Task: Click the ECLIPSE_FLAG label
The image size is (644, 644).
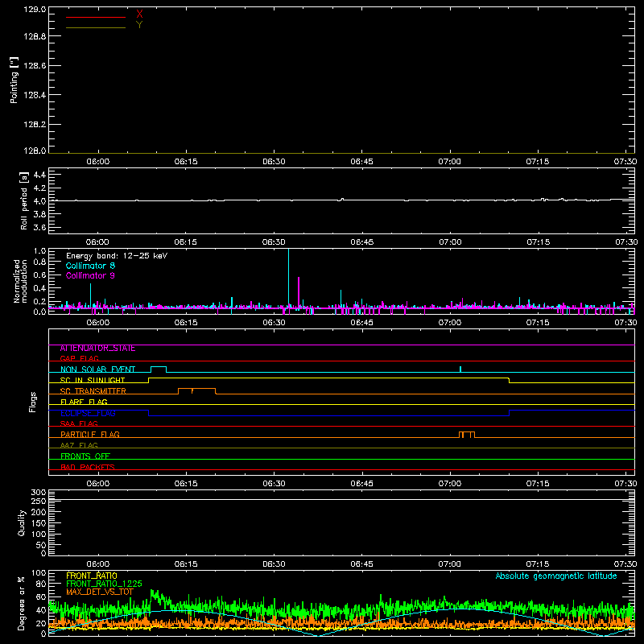Action: [x=88, y=413]
